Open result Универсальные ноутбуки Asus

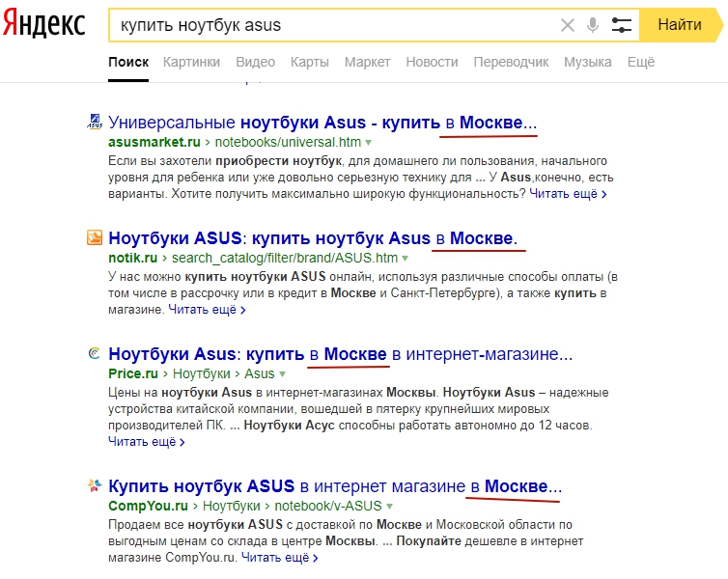pyautogui.click(x=322, y=123)
